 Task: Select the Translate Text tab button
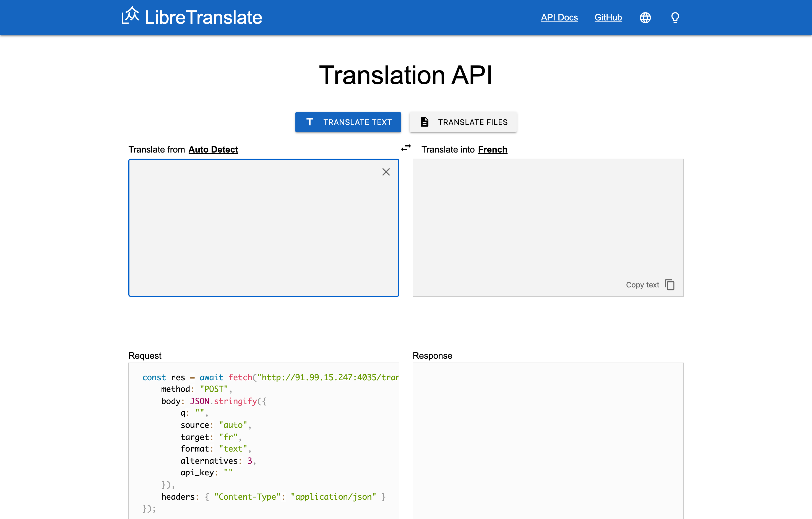tap(348, 122)
